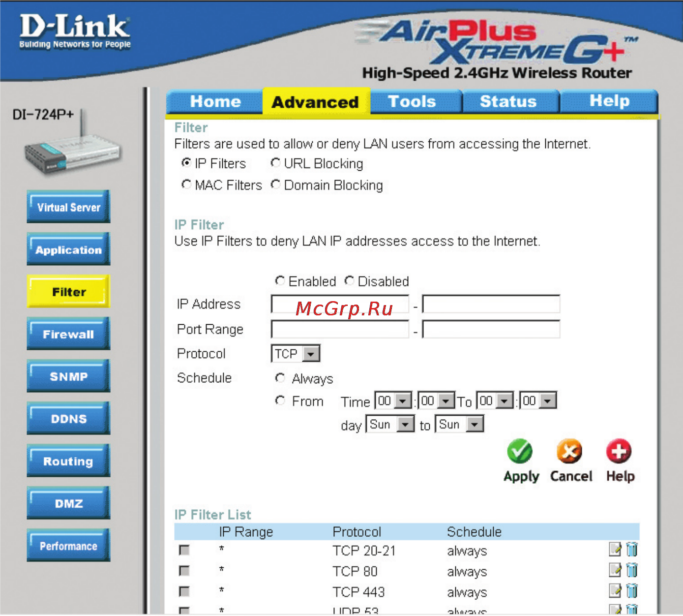Switch to the Home tab
683x616 pixels.
coord(215,101)
